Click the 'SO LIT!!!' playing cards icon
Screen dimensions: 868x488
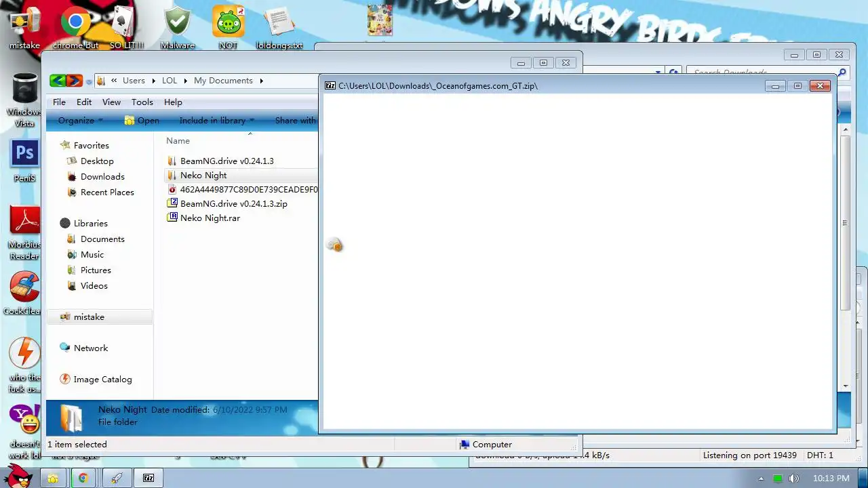[x=127, y=27]
